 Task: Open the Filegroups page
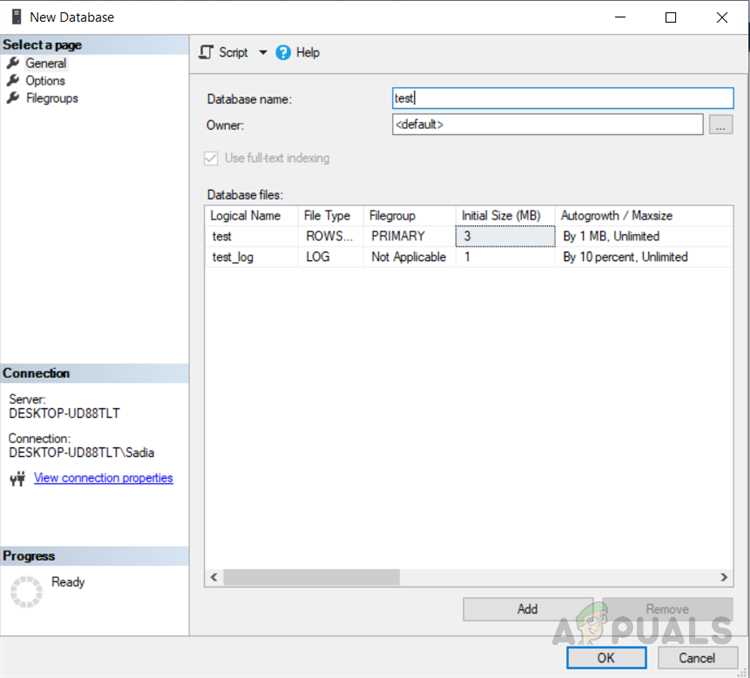pos(52,98)
